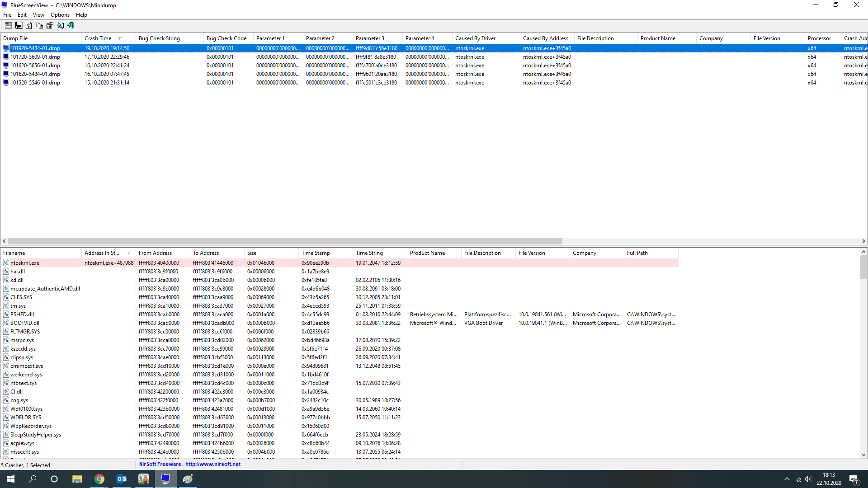
Task: Click the Save Selected Items floppy icon
Action: click(19, 26)
